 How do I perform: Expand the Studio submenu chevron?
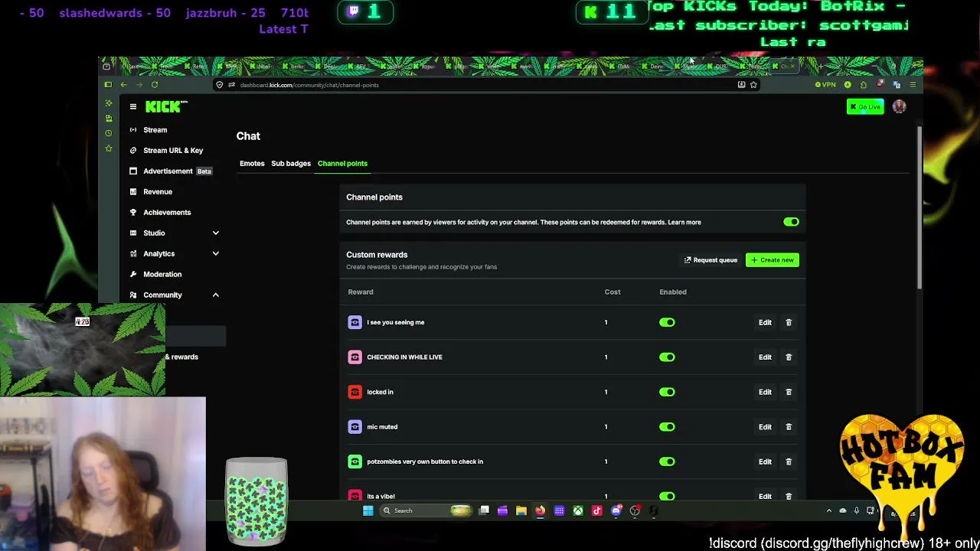[216, 233]
